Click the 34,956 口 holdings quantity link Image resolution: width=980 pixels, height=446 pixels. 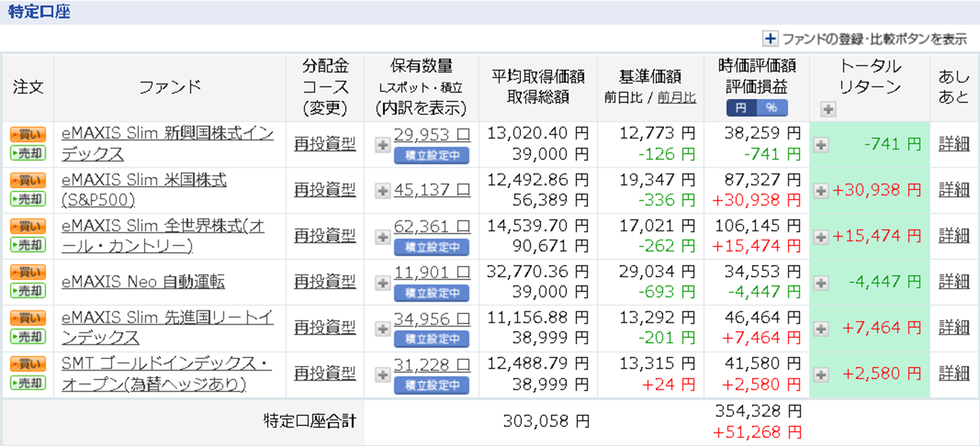point(432,319)
